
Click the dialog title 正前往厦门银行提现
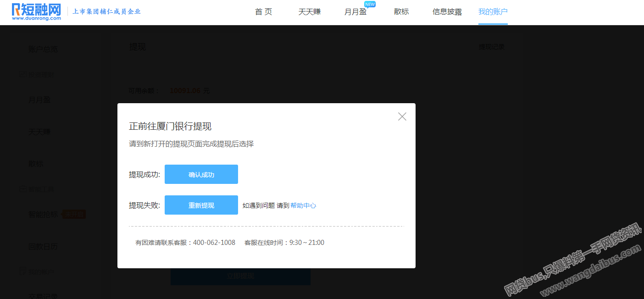pos(170,127)
